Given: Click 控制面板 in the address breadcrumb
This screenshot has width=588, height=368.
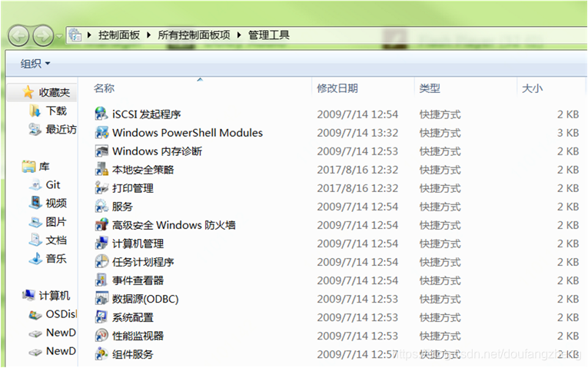Looking at the screenshot, I should click(x=119, y=35).
